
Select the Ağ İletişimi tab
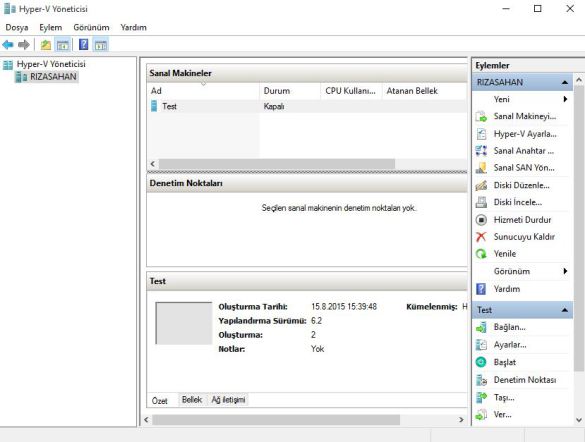click(x=228, y=400)
